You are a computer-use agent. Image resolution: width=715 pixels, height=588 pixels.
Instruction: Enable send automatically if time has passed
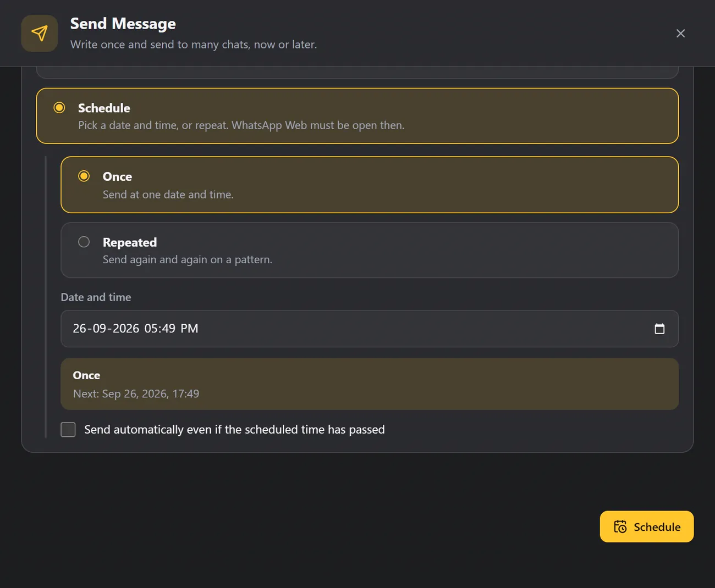click(x=68, y=429)
